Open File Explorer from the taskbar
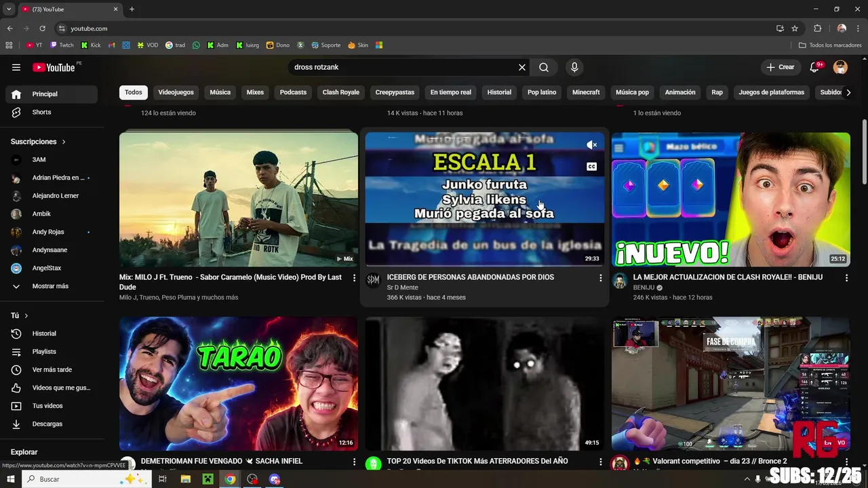The width and height of the screenshot is (868, 488). [186, 479]
